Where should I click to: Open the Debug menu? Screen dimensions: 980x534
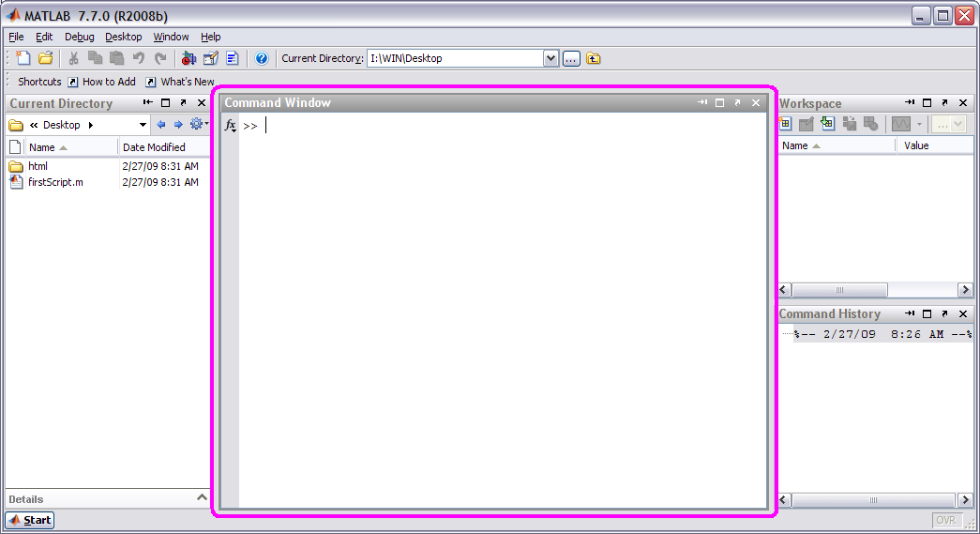[x=80, y=37]
